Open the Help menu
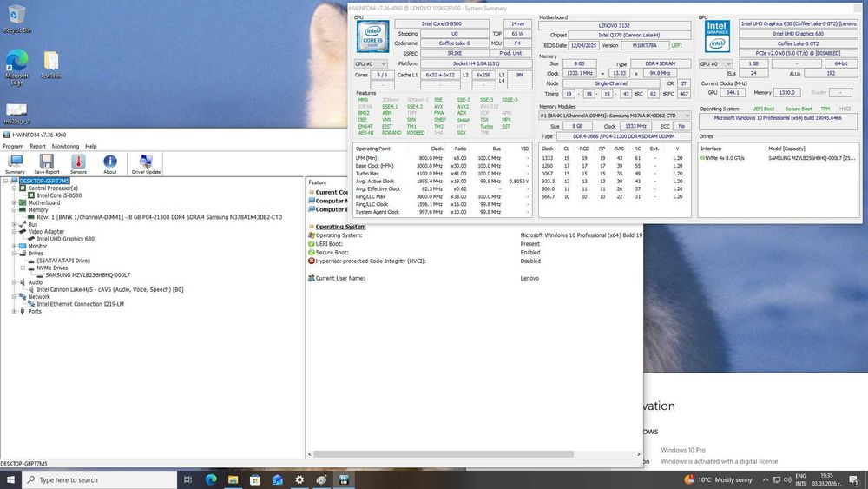Viewport: 868px width, 489px height. click(x=91, y=146)
